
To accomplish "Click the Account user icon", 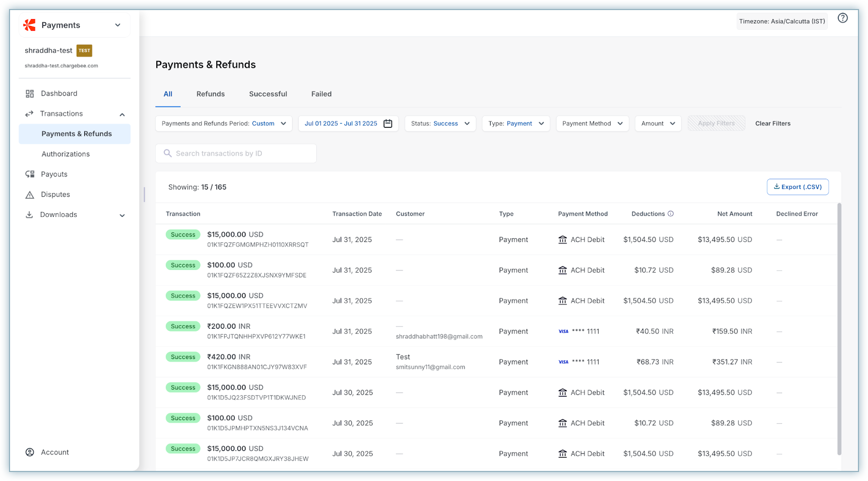I will [30, 452].
